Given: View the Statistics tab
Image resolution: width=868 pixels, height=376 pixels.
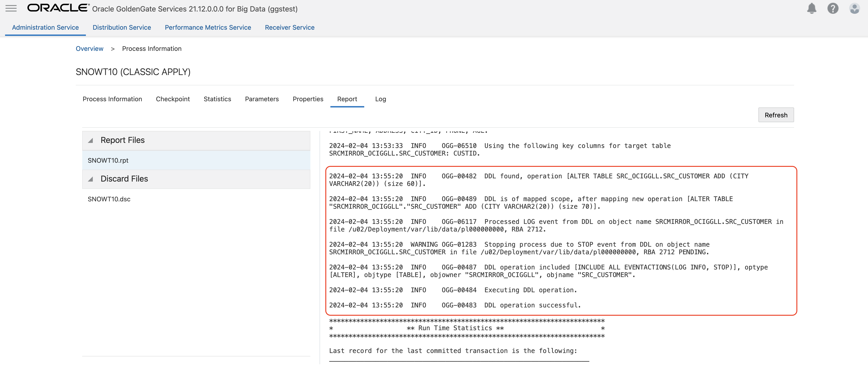Looking at the screenshot, I should [217, 99].
